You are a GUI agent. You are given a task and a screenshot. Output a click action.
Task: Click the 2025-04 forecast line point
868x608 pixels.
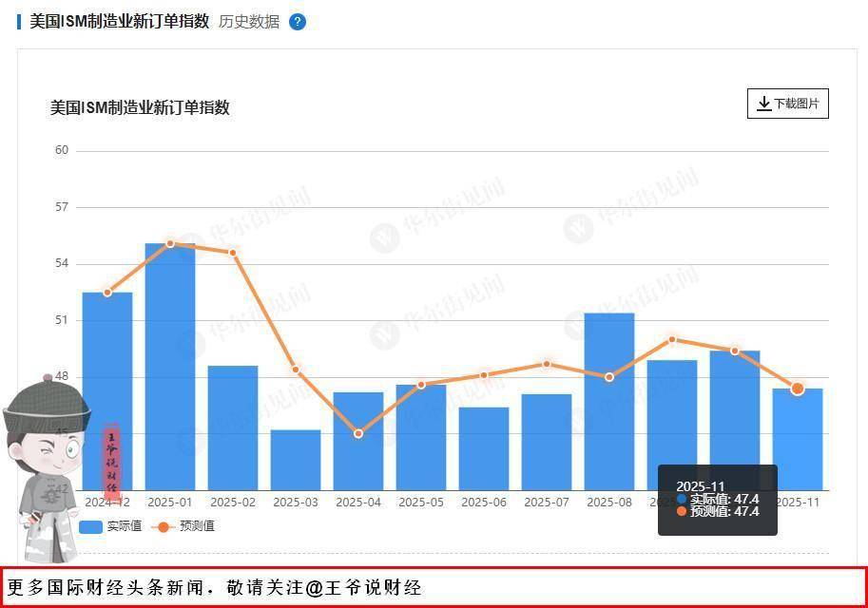coord(358,434)
